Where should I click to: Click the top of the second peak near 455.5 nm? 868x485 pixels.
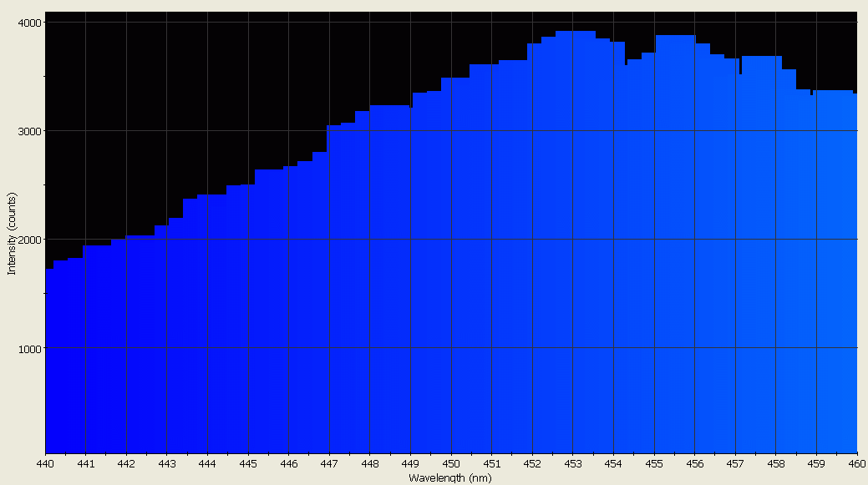tap(675, 36)
